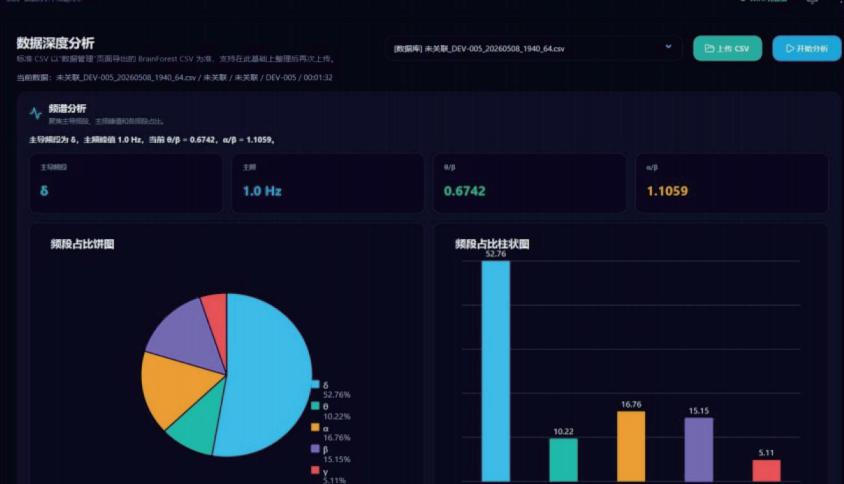Image resolution: width=844 pixels, height=484 pixels.
Task: Click the 15.15% legend percentage
Action: (x=336, y=459)
